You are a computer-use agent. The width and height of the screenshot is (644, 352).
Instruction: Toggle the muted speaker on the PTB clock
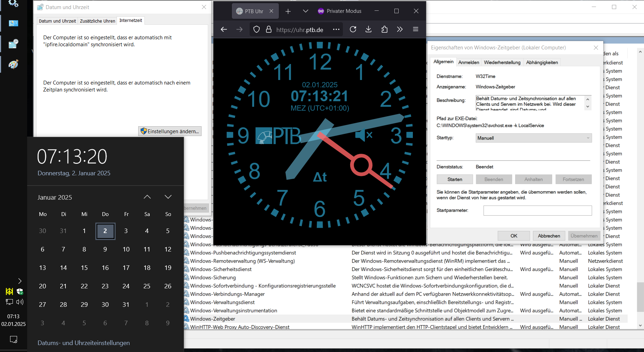(x=364, y=135)
